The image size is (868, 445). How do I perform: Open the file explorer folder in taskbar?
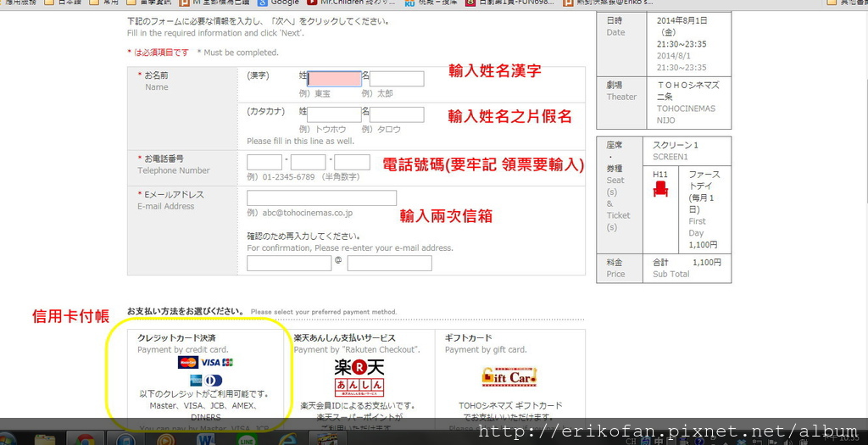point(44,441)
